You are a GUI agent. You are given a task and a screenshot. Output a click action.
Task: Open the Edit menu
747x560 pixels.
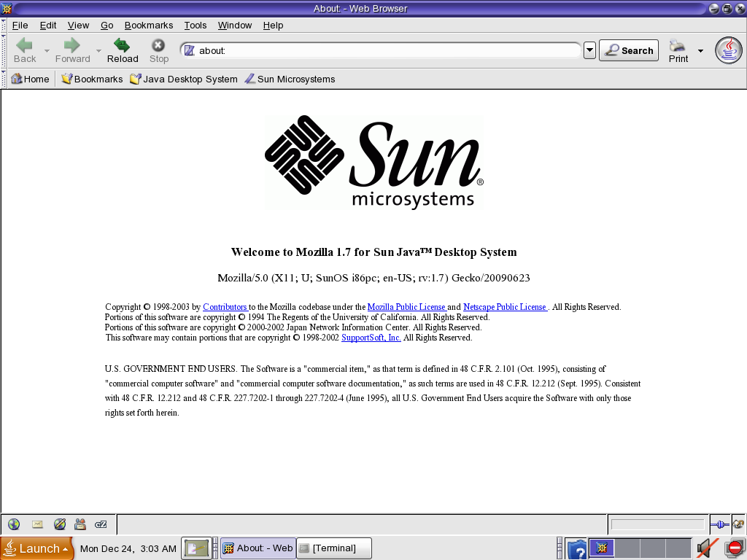tap(47, 26)
